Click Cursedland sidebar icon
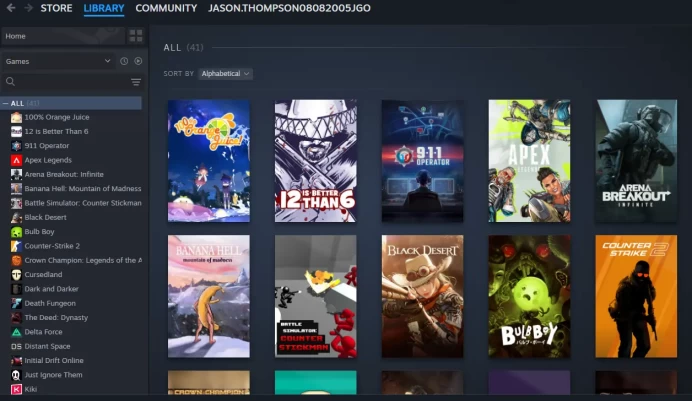Viewport: 692px width, 401px height. (16, 274)
